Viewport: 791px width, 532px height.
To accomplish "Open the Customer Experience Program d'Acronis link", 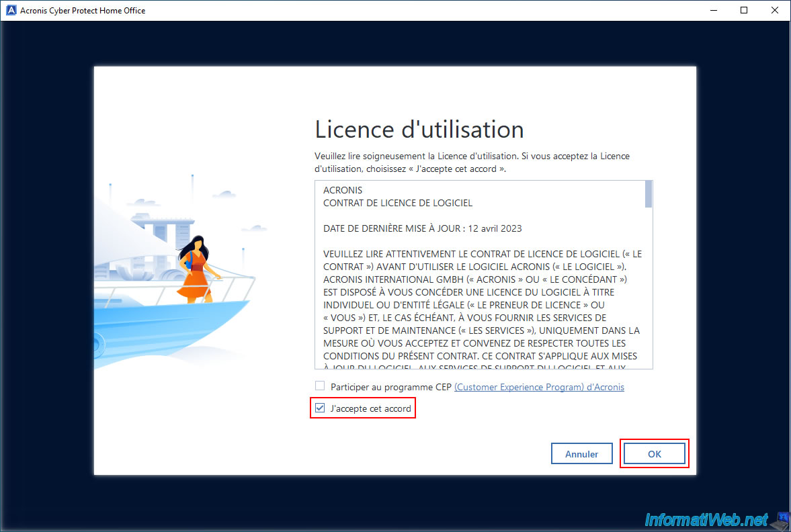I will pos(539,387).
